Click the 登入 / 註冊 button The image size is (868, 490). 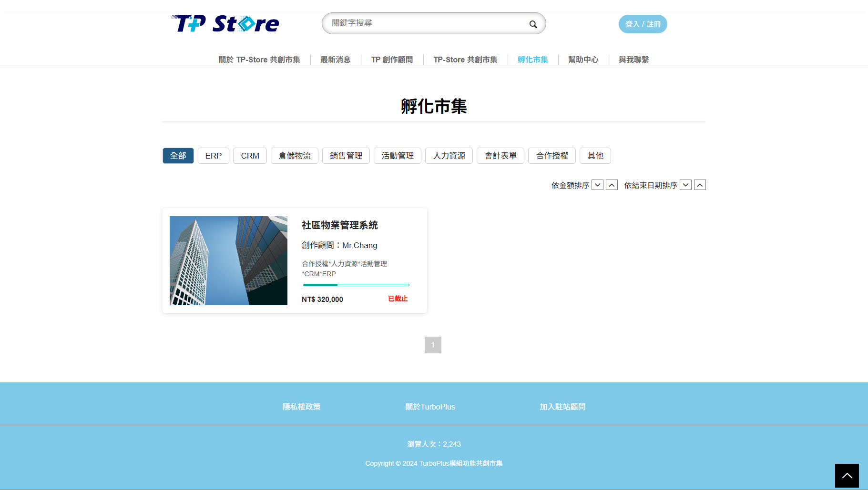(643, 24)
